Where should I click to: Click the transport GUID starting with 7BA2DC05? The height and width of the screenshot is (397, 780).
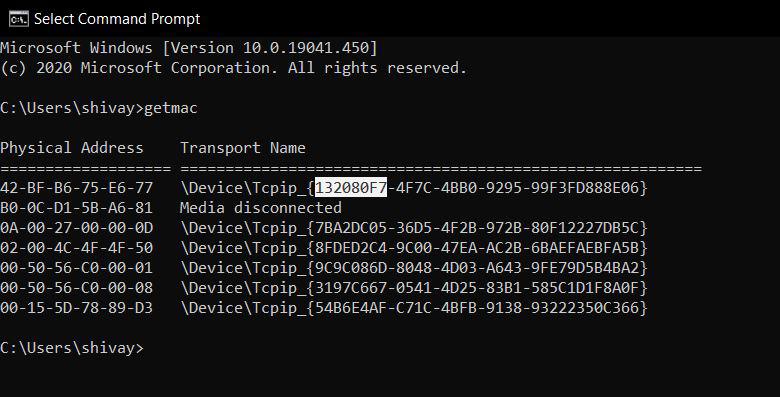[x=477, y=228]
